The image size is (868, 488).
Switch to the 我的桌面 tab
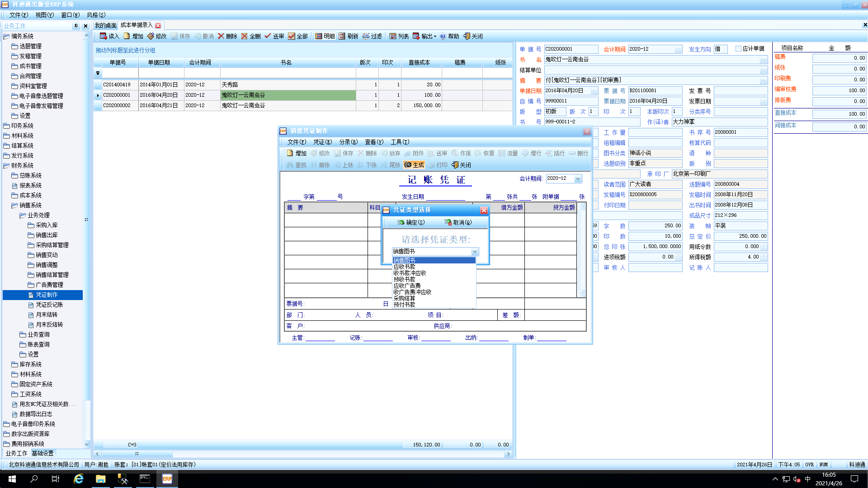click(x=105, y=25)
